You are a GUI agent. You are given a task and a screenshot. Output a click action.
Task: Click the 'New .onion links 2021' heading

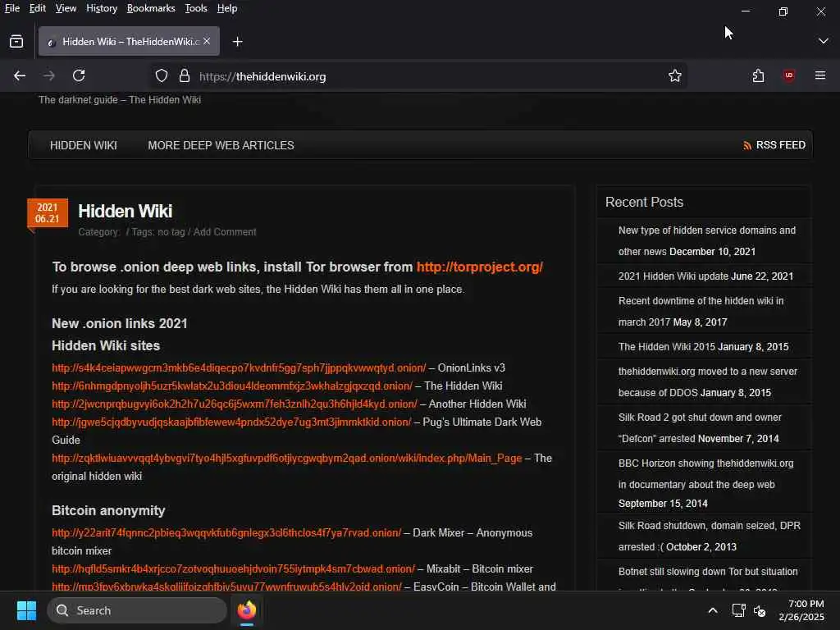tap(120, 323)
